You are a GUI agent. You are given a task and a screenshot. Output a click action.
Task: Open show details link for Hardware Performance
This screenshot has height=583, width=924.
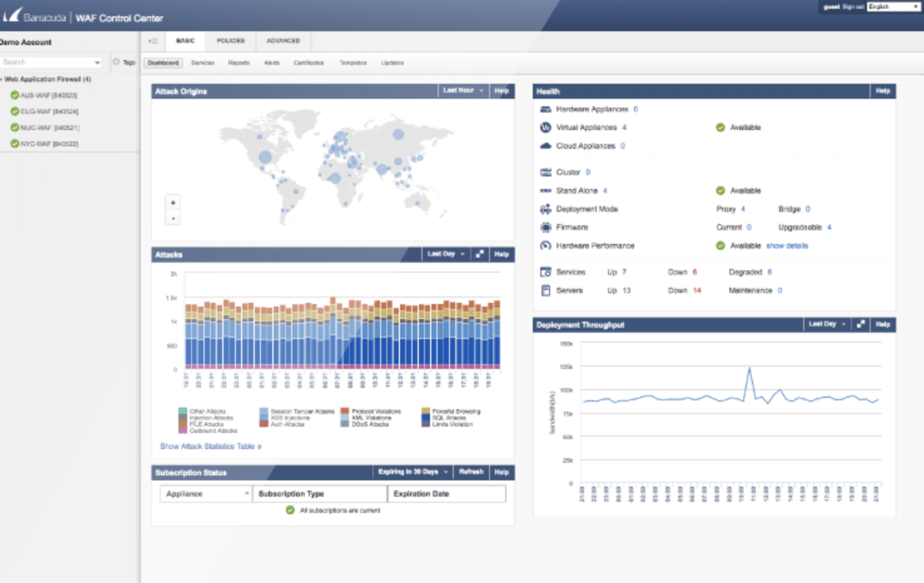(787, 246)
